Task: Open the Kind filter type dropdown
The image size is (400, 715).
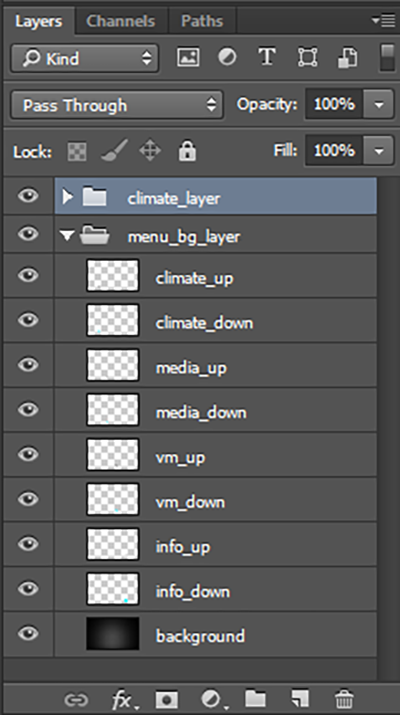Action: [85, 58]
